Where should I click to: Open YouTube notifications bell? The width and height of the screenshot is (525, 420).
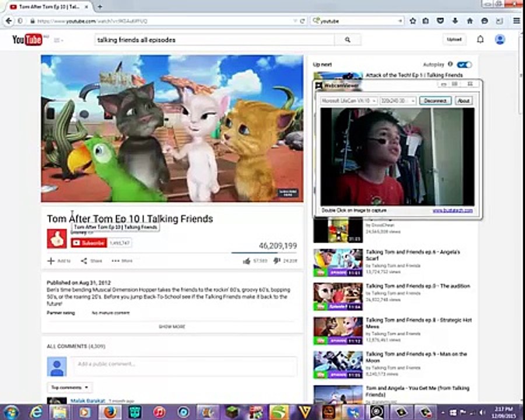[x=480, y=40]
